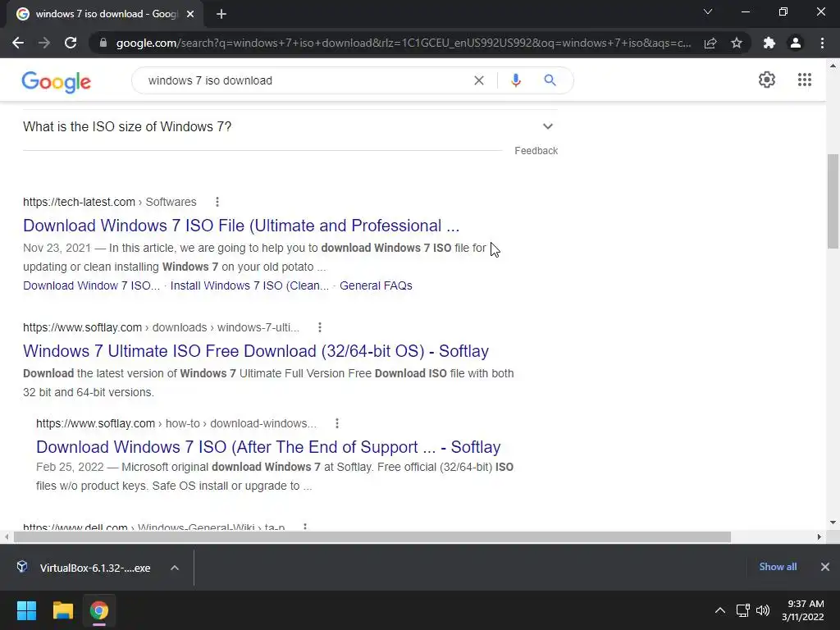Viewport: 840px width, 630px height.
Task: Open File Explorer from taskbar
Action: pos(62,610)
